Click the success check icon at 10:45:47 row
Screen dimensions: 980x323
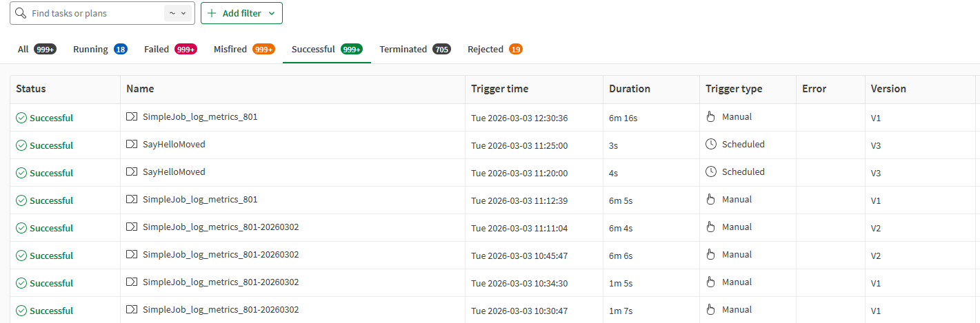pos(21,256)
